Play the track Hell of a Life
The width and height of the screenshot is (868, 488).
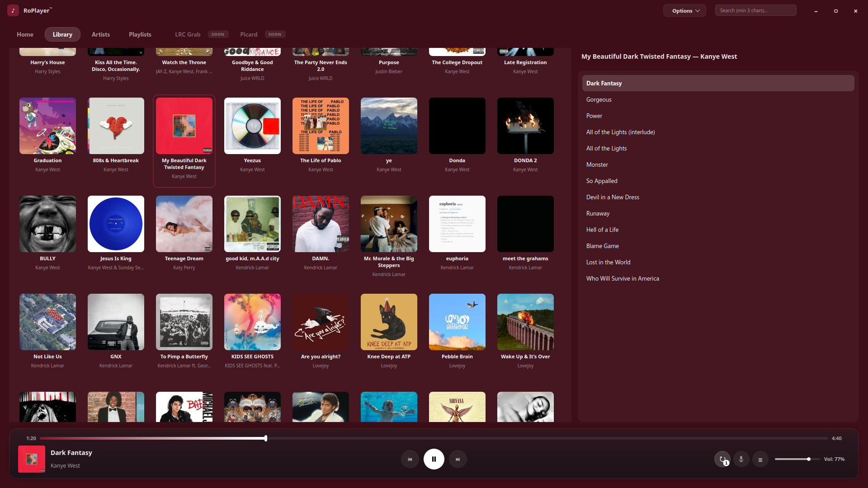718,230
